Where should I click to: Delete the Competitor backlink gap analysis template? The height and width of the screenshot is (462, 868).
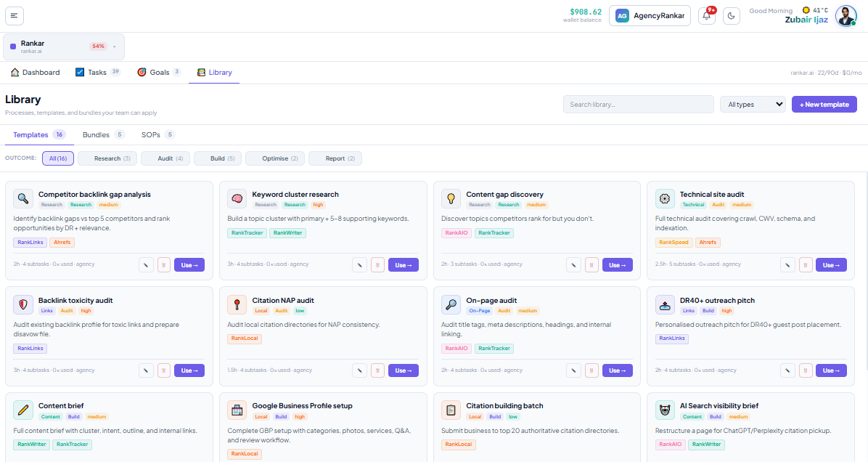coord(164,265)
